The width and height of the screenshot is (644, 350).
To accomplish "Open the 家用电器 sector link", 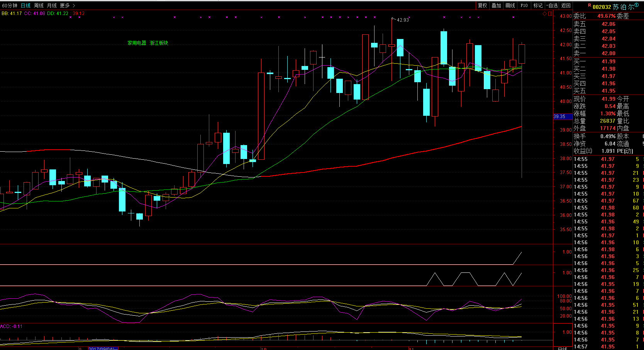I will point(137,43).
